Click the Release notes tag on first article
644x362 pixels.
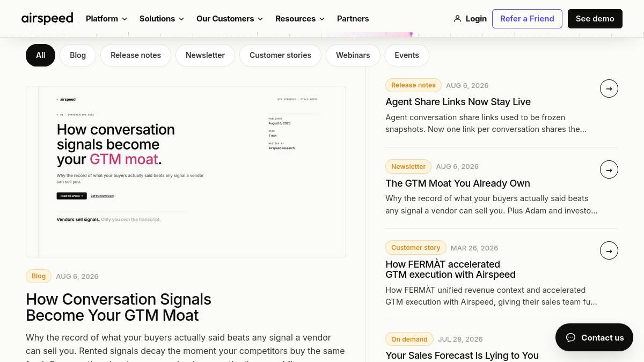(x=413, y=85)
